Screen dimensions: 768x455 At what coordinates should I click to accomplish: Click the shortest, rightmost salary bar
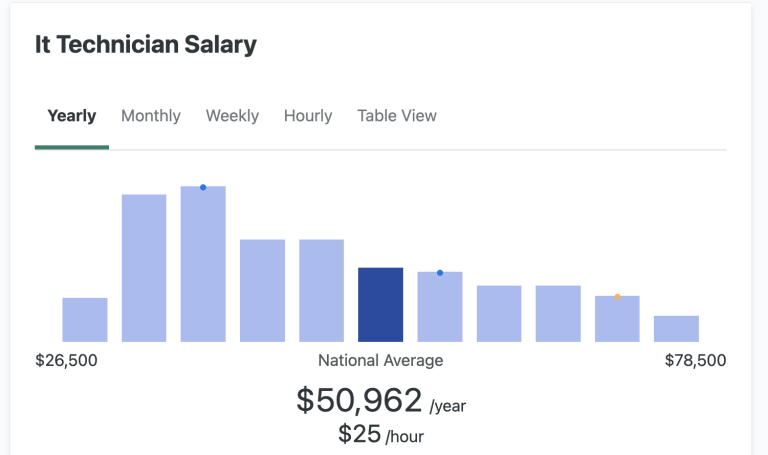coord(676,329)
